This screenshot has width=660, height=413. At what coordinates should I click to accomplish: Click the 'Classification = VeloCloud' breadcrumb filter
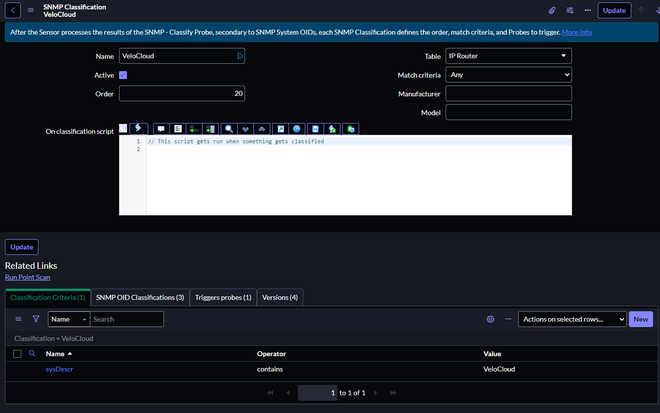point(53,338)
